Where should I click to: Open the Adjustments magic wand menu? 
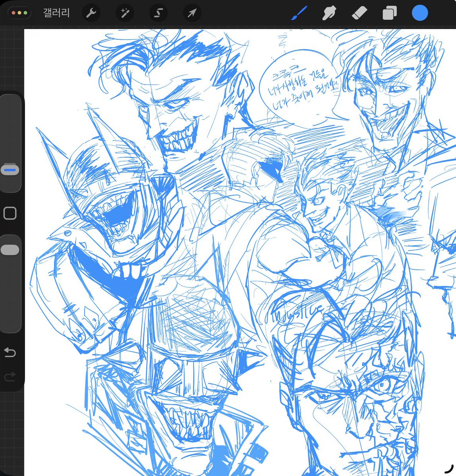pyautogui.click(x=125, y=13)
